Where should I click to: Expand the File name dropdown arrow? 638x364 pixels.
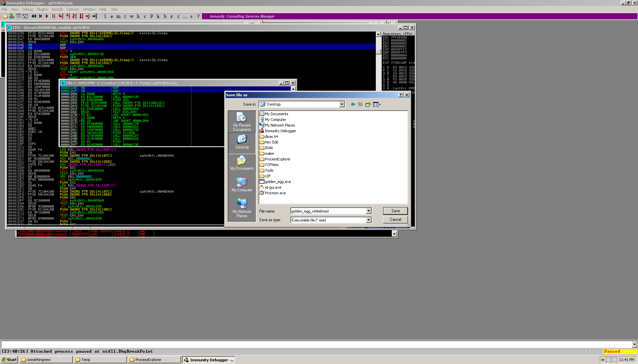pos(369,211)
